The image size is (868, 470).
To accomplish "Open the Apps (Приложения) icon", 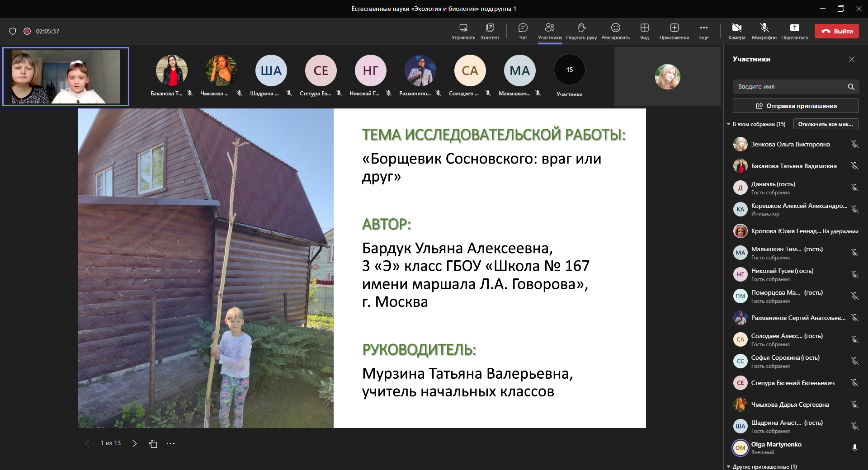I will point(674,31).
